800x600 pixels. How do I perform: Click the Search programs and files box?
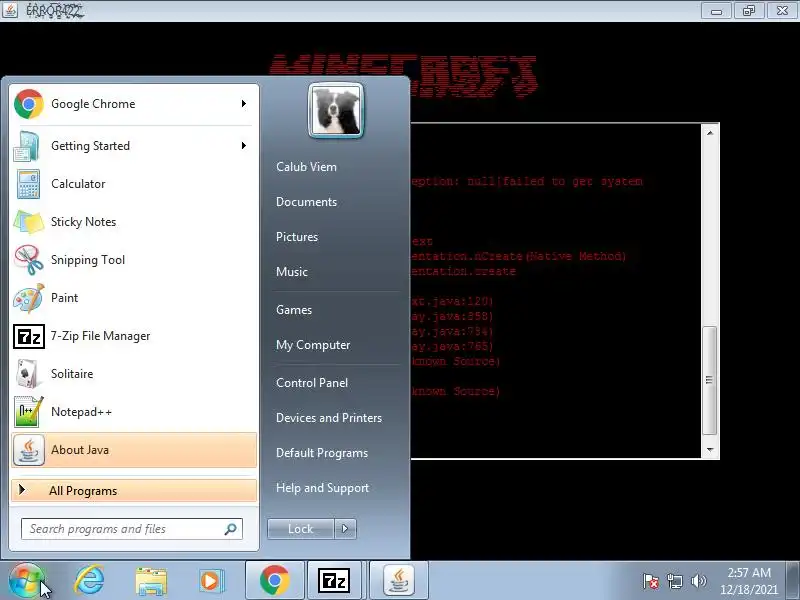pyautogui.click(x=132, y=529)
